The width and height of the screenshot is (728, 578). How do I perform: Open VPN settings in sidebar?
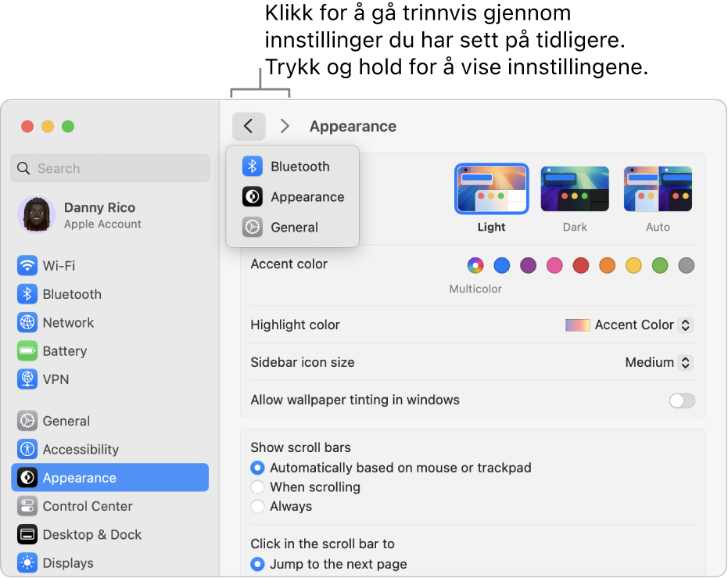point(110,379)
